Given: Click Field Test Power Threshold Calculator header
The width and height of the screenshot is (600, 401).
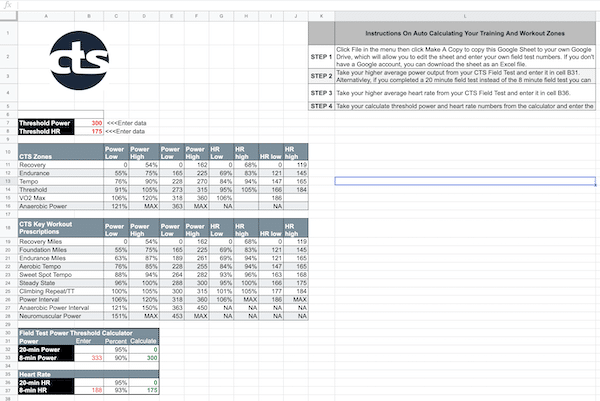Looking at the screenshot, I should (88, 333).
